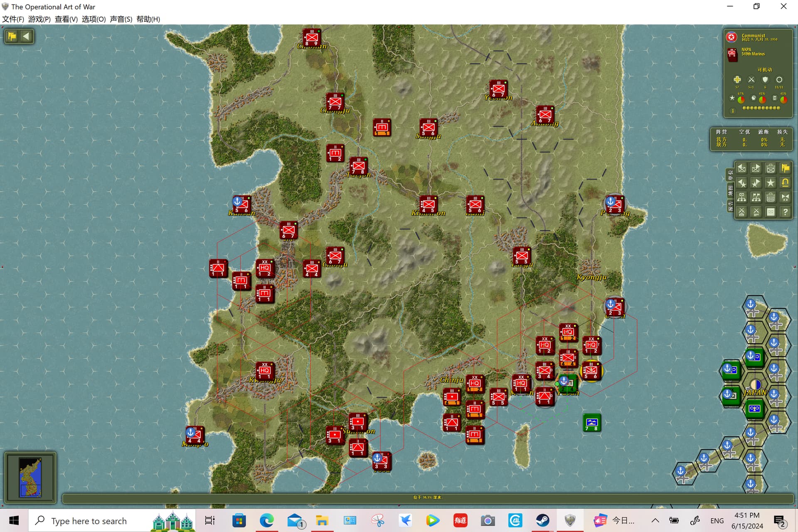Click the yellow undo arrow icon

[x=785, y=183]
